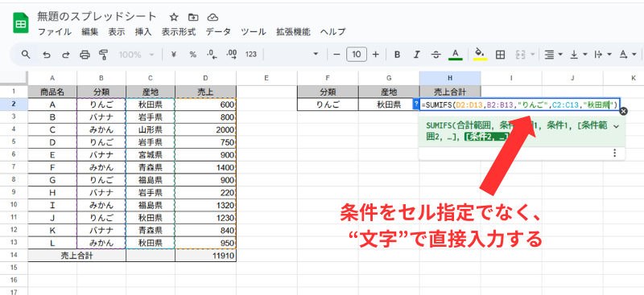Open the 拡張機能 menu
The image size is (644, 295).
[x=293, y=32]
